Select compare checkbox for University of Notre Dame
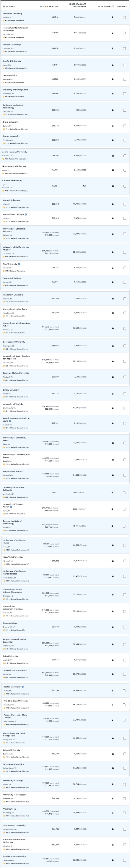 tap(124, 313)
